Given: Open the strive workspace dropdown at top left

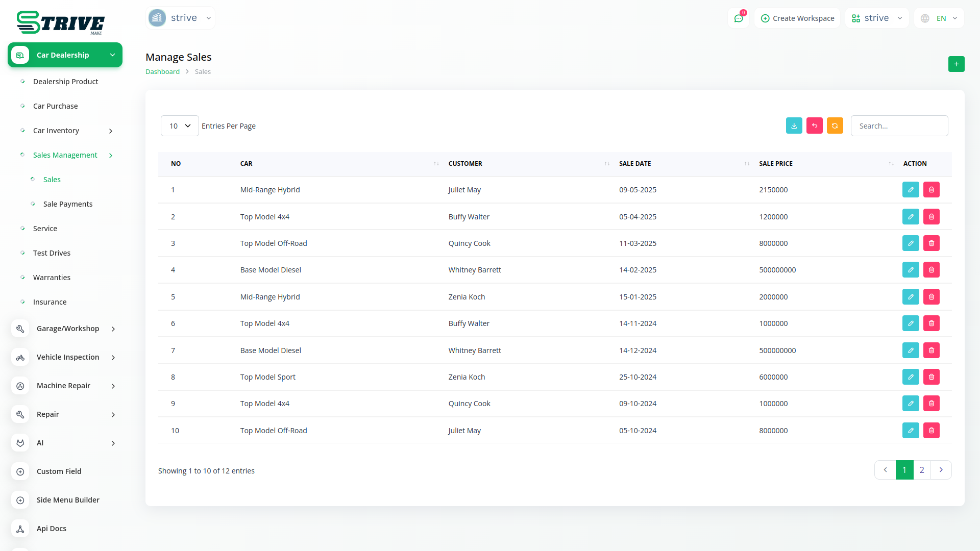Looking at the screenshot, I should (180, 18).
